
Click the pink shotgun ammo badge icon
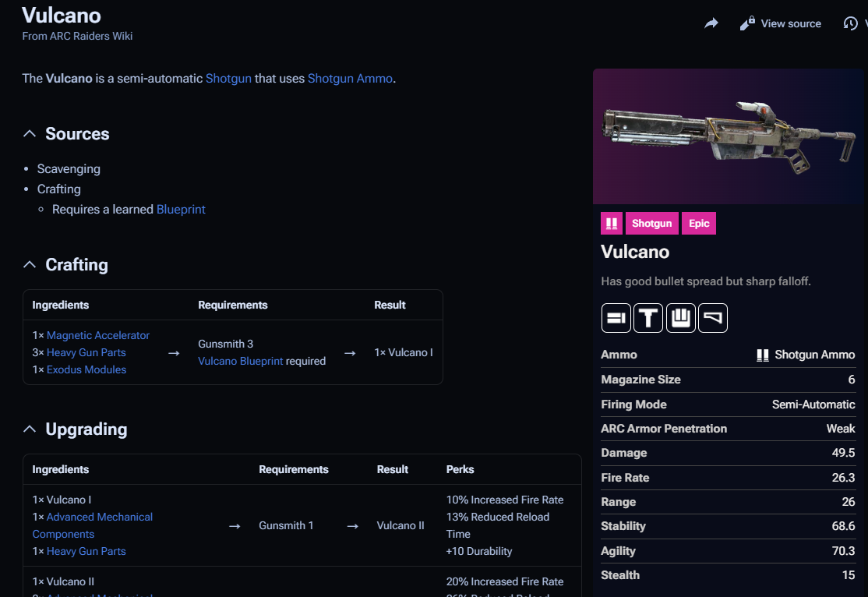(x=611, y=224)
